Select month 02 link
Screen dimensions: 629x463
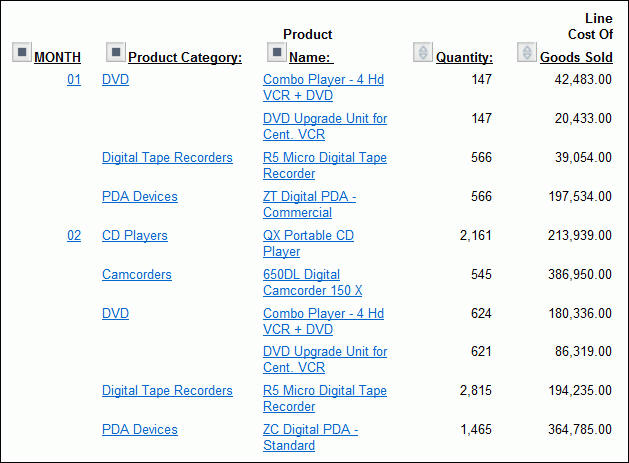(74, 236)
